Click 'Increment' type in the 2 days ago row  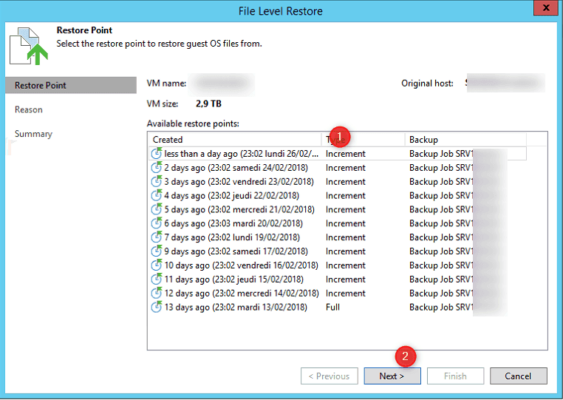point(345,167)
